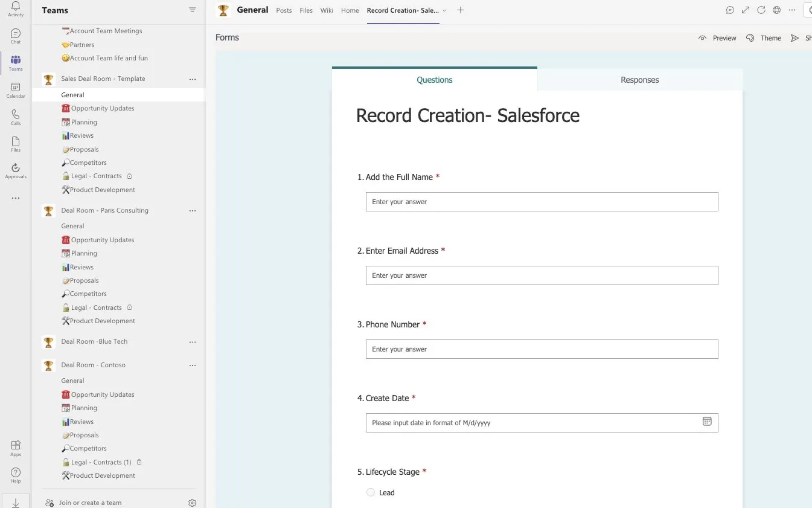The image size is (812, 508).
Task: Open the tab conversation icon
Action: [x=730, y=10]
